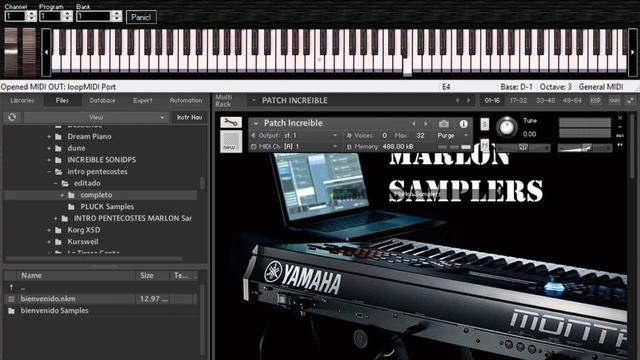Select rack page 33-48
The image size is (640, 360).
click(545, 100)
